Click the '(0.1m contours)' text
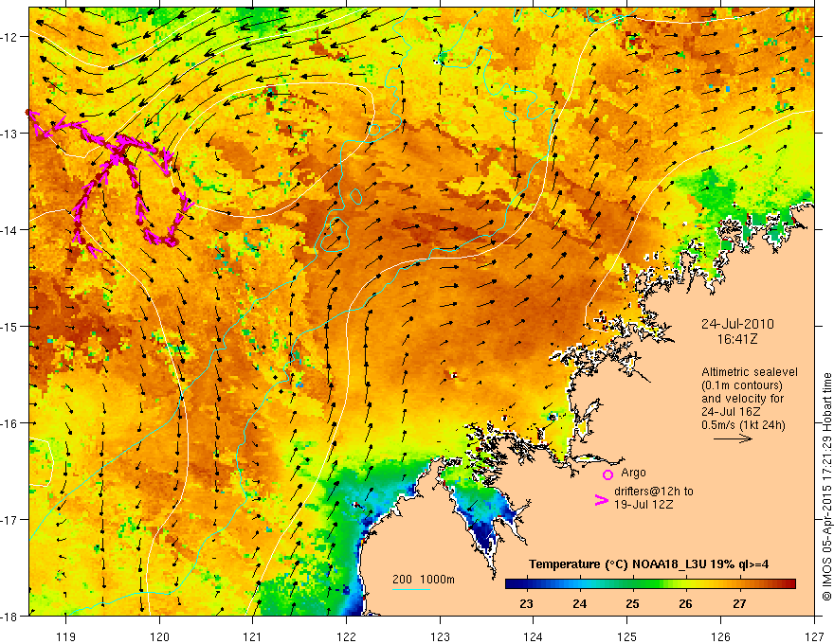Screen dimensions: 834x644 pyautogui.click(x=742, y=385)
